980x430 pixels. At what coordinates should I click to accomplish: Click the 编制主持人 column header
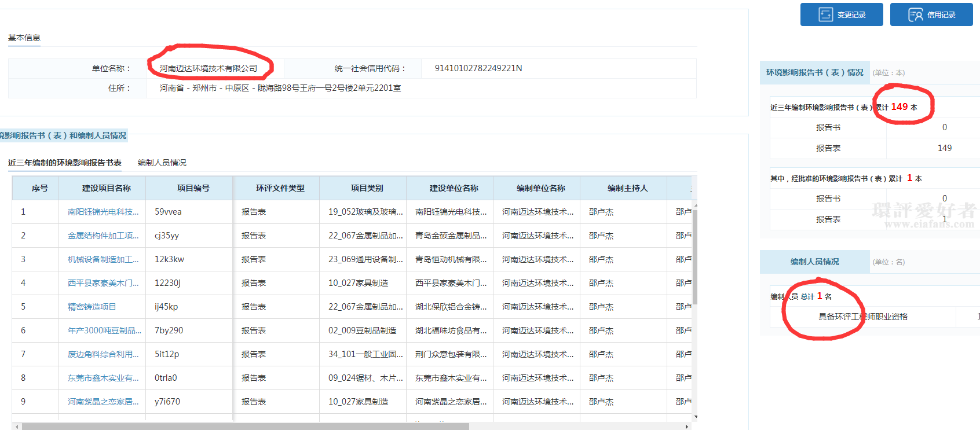coord(627,188)
